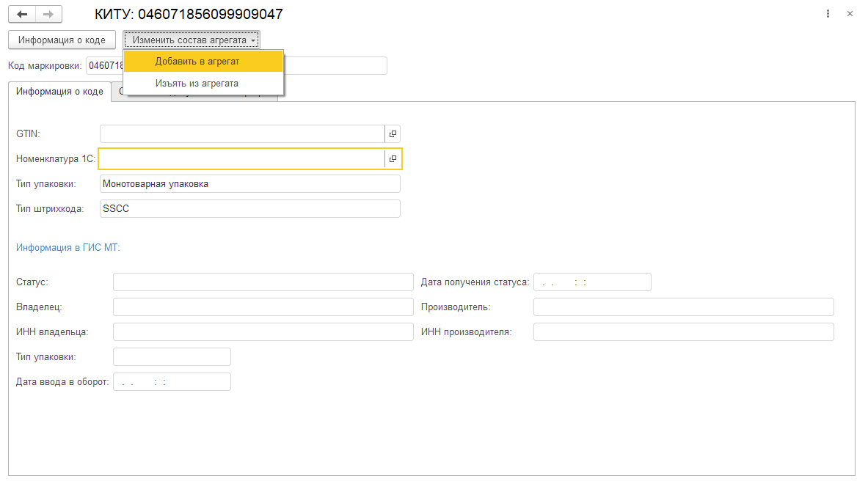This screenshot has width=868, height=484.
Task: Close the КИТУ form window
Action: coord(850,14)
